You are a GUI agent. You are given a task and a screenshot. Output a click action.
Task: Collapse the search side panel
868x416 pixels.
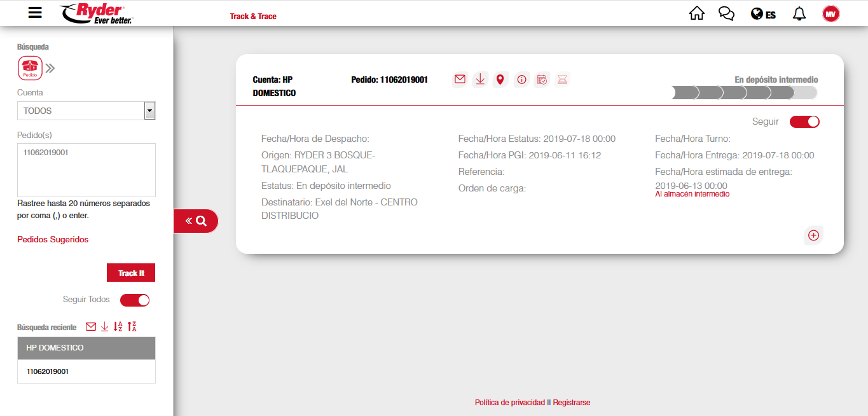196,221
